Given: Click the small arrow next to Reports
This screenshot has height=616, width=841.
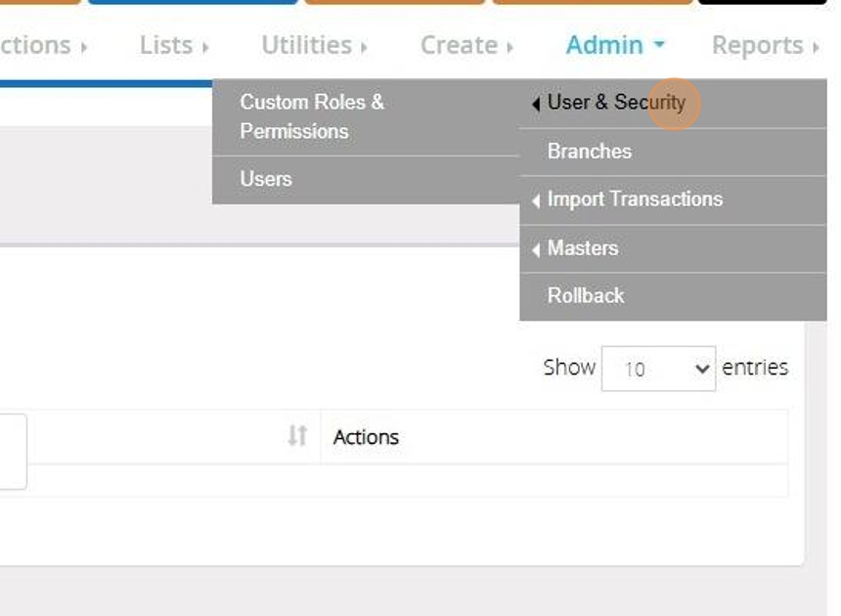Looking at the screenshot, I should pyautogui.click(x=816, y=46).
